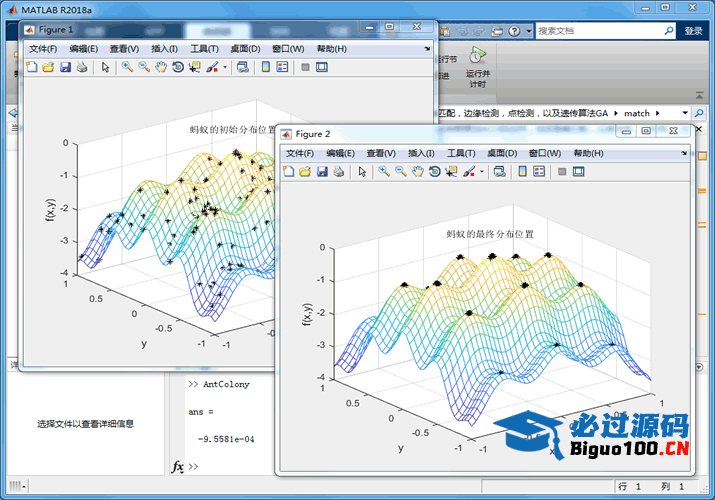Activate Zoom Out tool in Figure 2
This screenshot has height=500, width=715.
pos(401,171)
